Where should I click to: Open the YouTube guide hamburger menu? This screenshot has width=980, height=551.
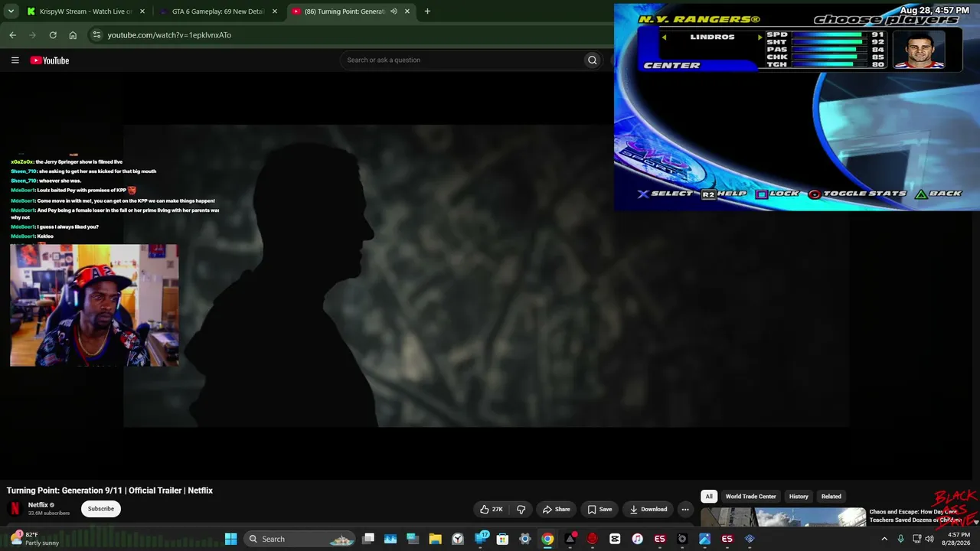(x=15, y=60)
